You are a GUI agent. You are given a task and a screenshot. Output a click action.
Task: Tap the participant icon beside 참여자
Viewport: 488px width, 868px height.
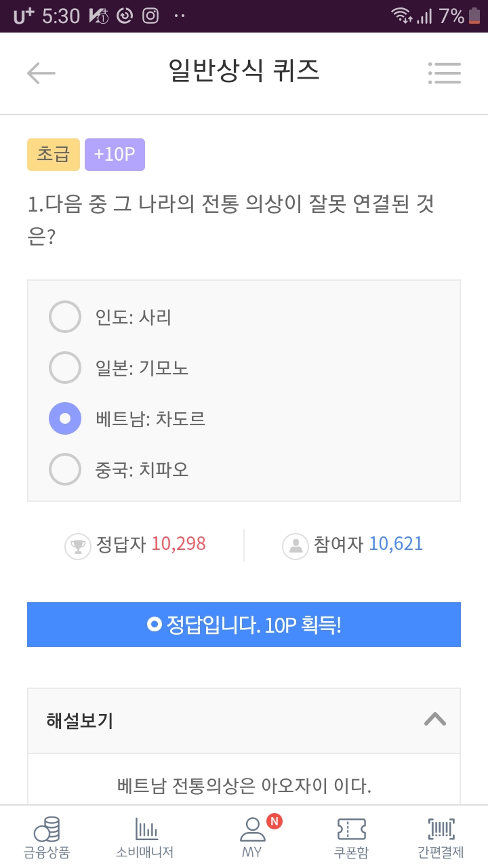[296, 546]
